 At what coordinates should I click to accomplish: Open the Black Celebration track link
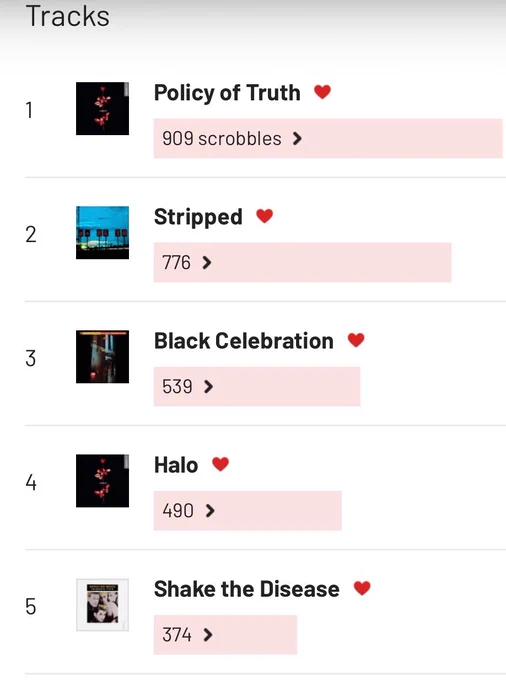click(244, 341)
